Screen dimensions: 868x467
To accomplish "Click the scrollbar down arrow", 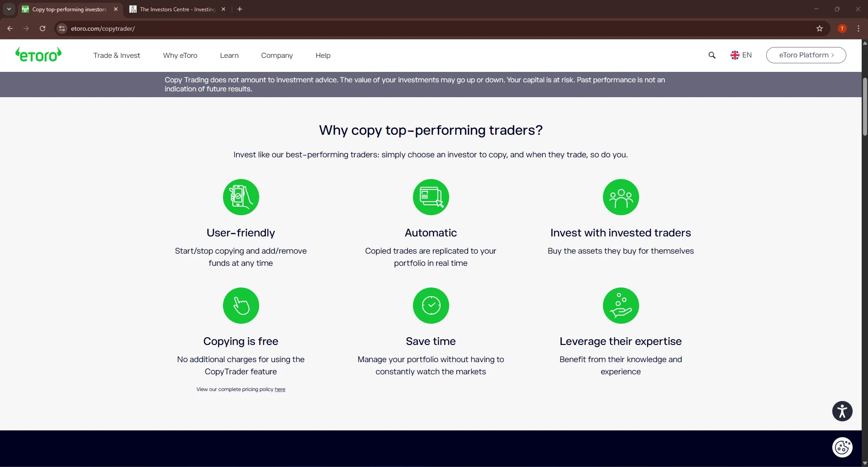I will click(x=865, y=463).
